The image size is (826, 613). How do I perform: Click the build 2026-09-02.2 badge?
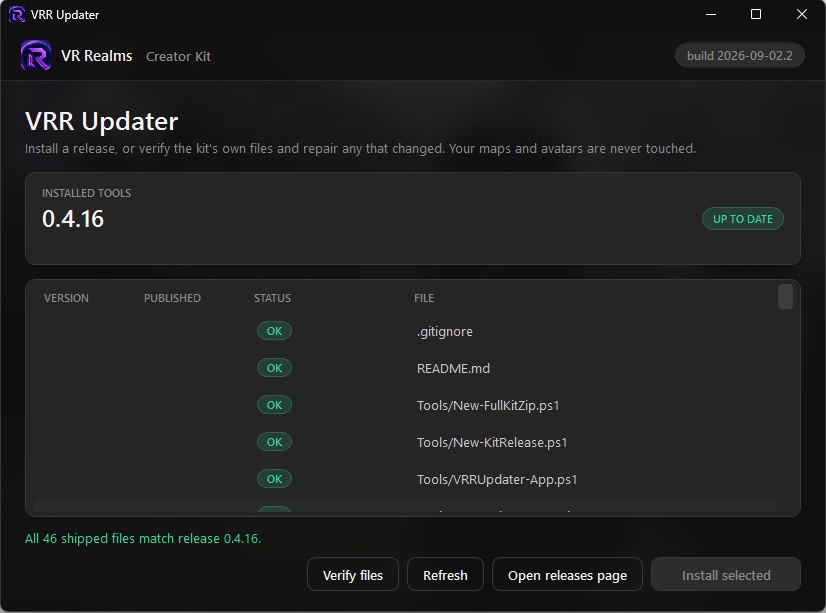coord(739,55)
